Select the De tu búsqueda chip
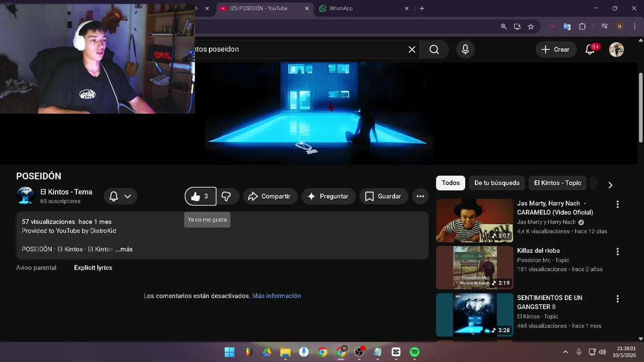Viewport: 644px width, 362px height. pyautogui.click(x=497, y=183)
